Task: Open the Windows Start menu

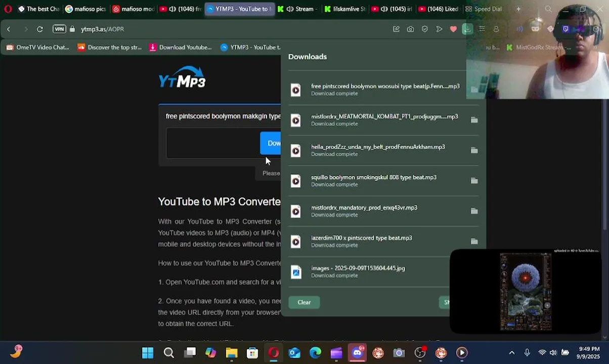Action: pos(148,353)
